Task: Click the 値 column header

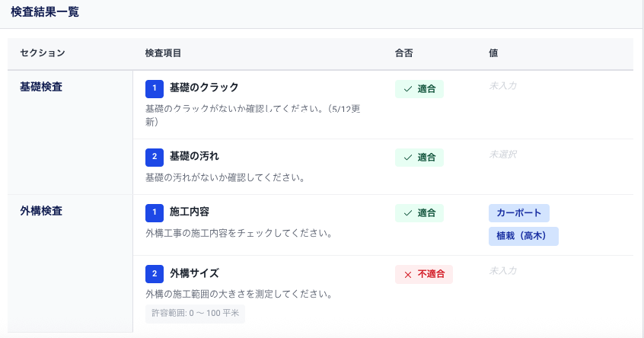Action: [x=493, y=53]
